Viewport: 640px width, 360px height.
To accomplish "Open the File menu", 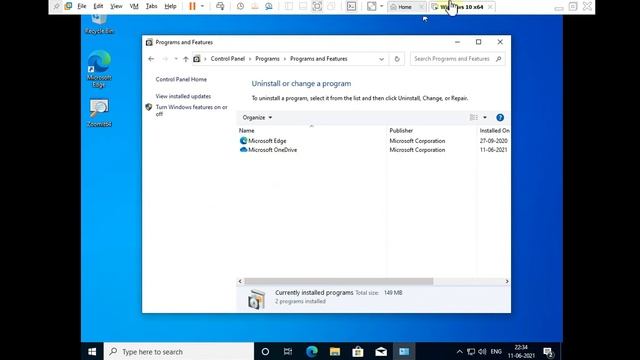I will click(x=82, y=6).
